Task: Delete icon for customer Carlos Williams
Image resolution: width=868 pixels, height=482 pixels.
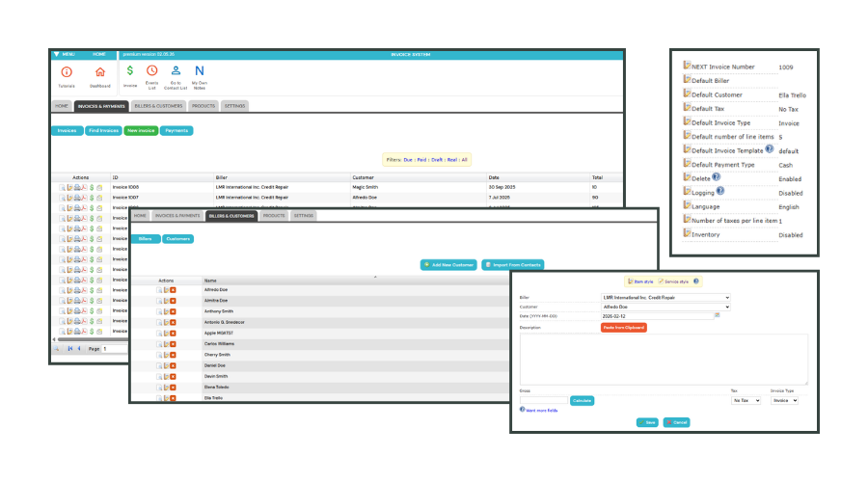Action: click(x=174, y=344)
